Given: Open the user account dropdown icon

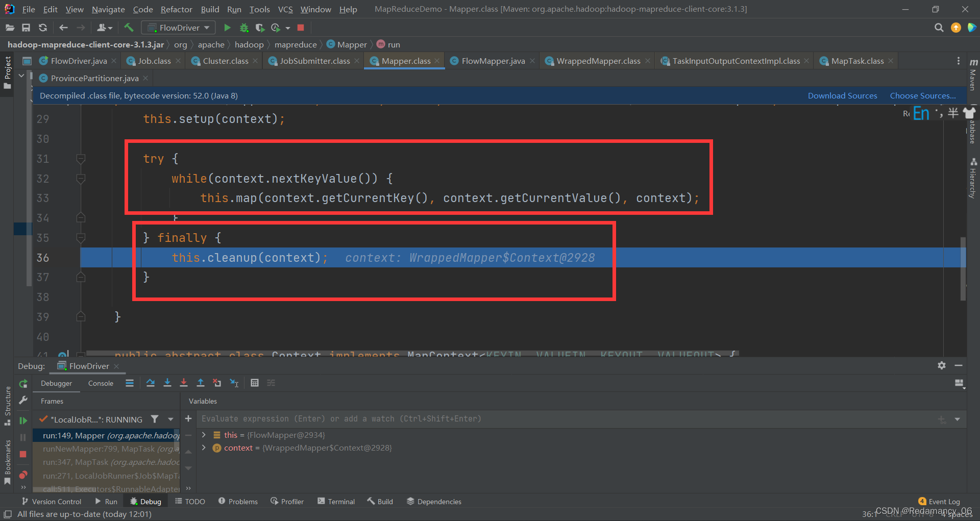Looking at the screenshot, I should point(104,28).
